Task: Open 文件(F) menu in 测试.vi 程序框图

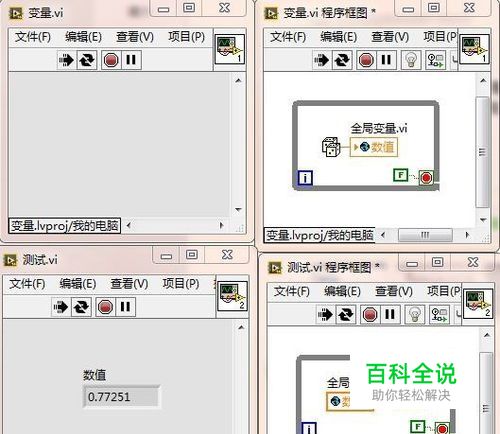Action: (x=292, y=291)
